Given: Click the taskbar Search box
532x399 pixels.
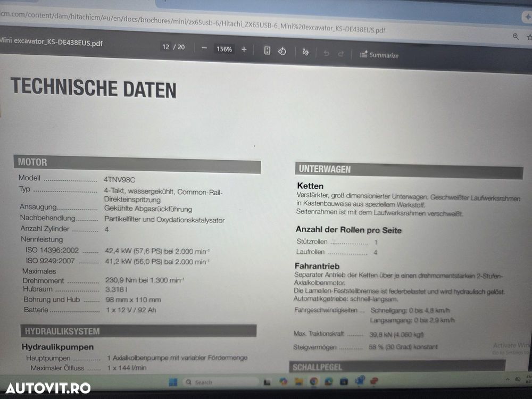Looking at the screenshot, I should click(x=221, y=383).
